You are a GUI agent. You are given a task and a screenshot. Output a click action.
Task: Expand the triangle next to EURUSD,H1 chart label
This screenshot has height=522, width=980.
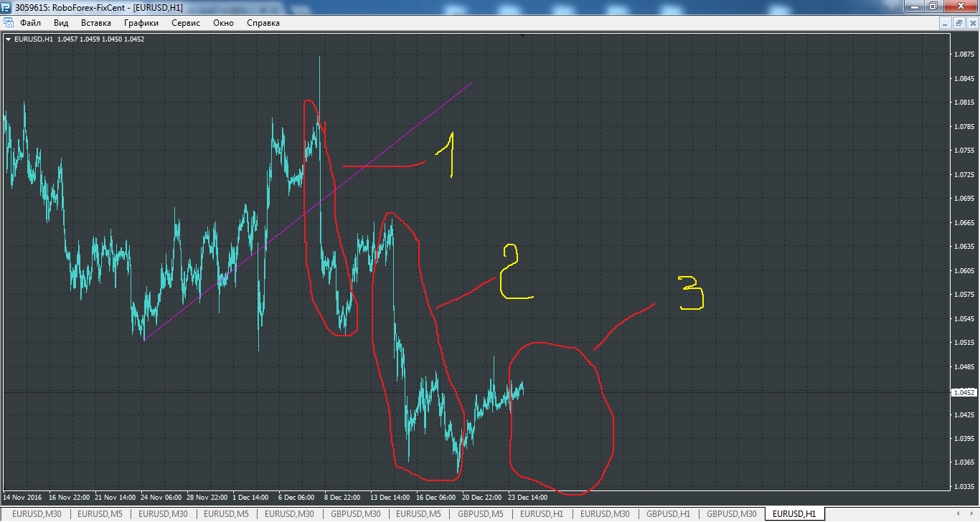(8, 39)
